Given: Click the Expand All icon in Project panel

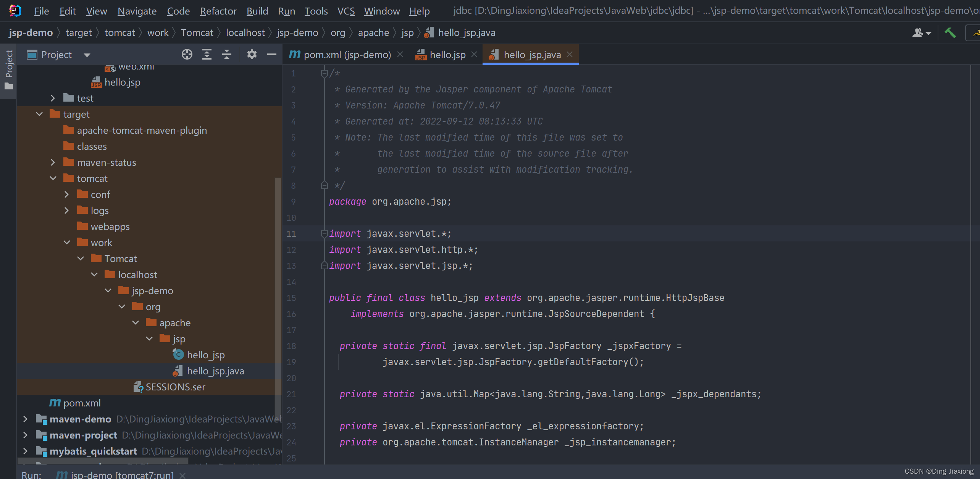Looking at the screenshot, I should (207, 55).
